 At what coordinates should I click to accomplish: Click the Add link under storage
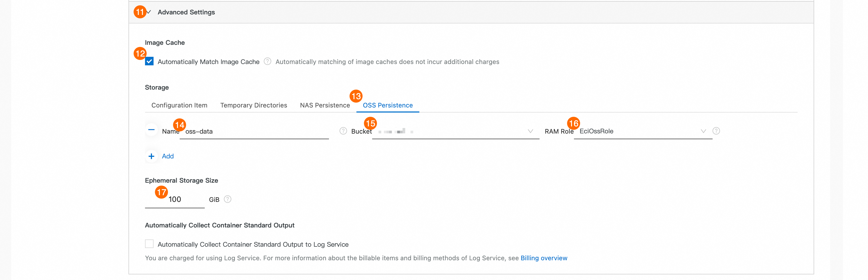point(168,156)
